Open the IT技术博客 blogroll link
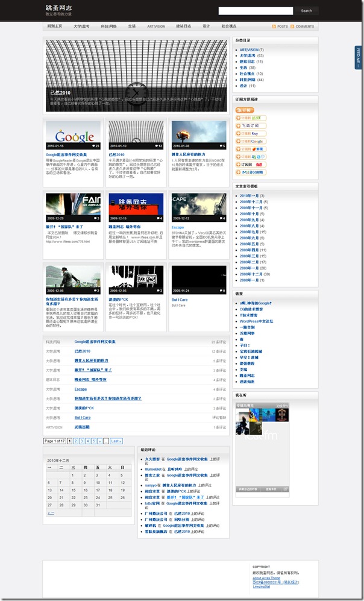 click(x=249, y=315)
